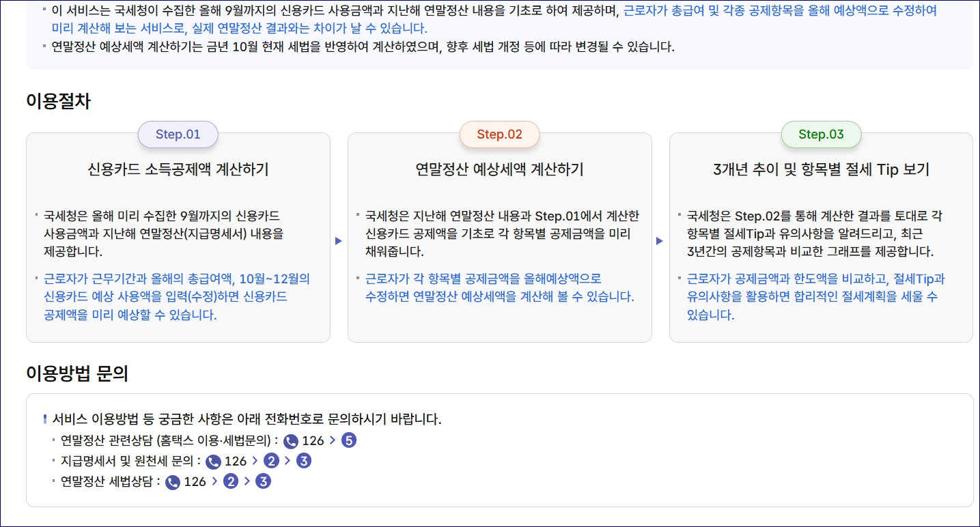Click the phone icon for 연말정산 관련상담
The width and height of the screenshot is (980, 527).
click(292, 441)
